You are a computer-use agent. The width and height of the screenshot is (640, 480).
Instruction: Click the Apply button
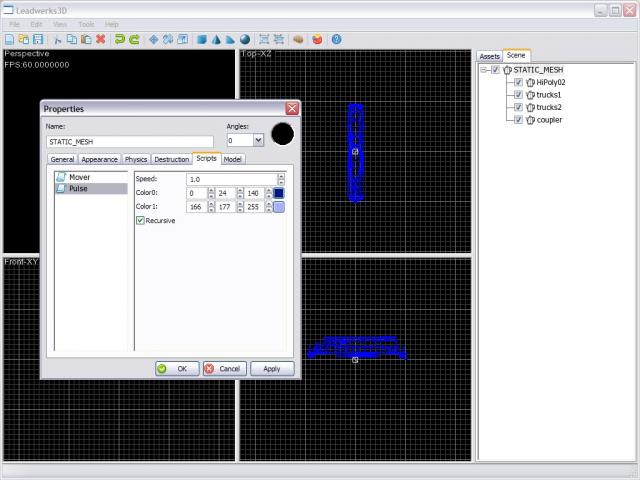click(x=271, y=369)
